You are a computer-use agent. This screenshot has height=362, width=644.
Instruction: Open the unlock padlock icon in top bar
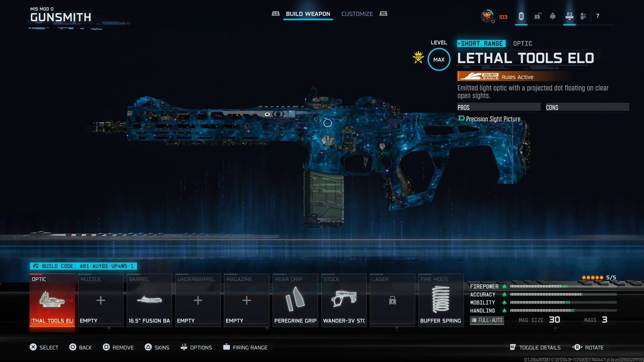[x=537, y=16]
